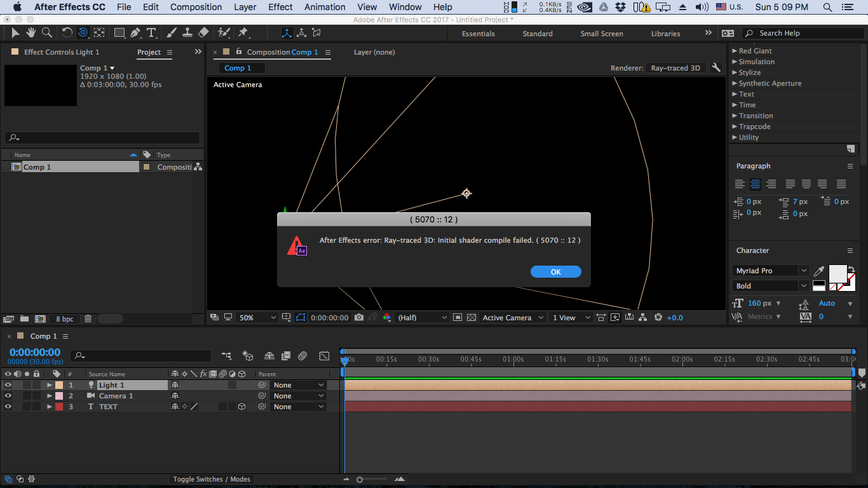Select the Unified Camera tool
The image size is (868, 488).
click(83, 32)
